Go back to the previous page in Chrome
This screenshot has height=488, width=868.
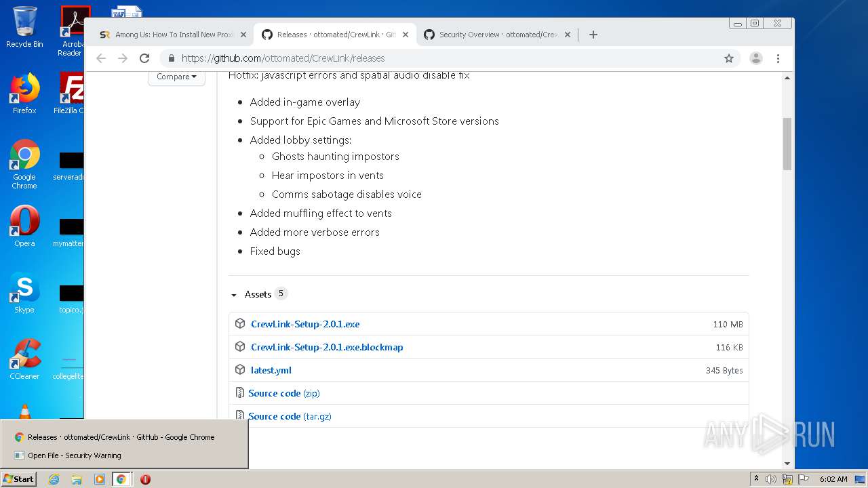(x=101, y=58)
